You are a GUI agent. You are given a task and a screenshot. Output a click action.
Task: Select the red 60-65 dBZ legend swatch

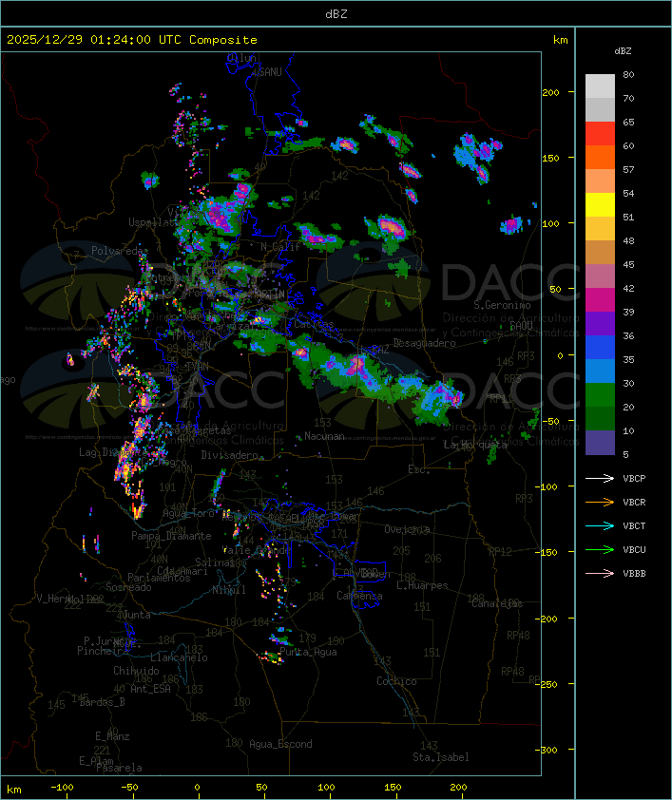click(600, 134)
